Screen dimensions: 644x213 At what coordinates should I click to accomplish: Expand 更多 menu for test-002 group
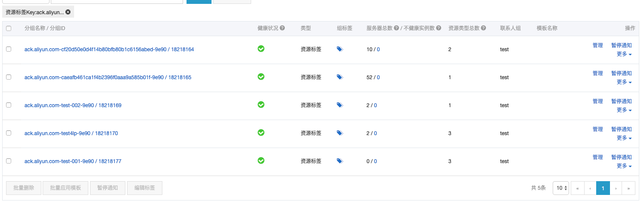[x=624, y=110]
